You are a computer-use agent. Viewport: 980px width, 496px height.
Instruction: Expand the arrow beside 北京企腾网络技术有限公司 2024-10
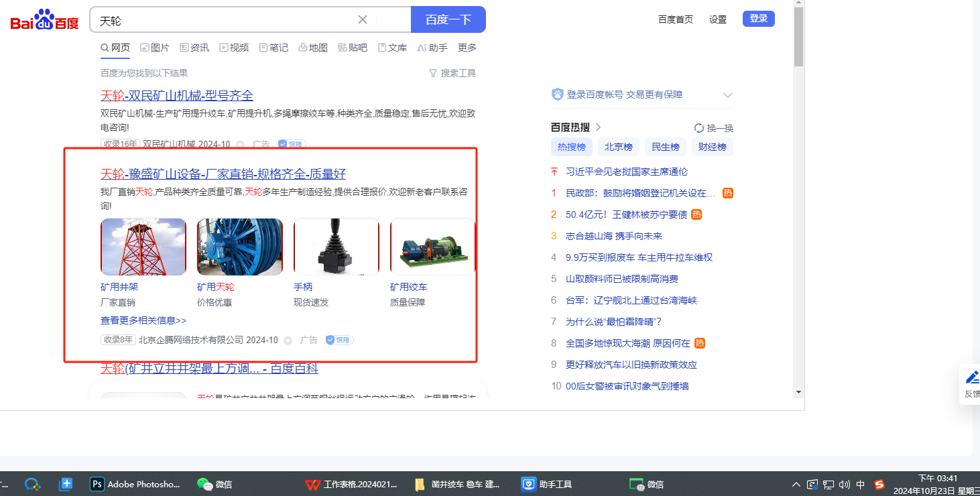pos(288,340)
